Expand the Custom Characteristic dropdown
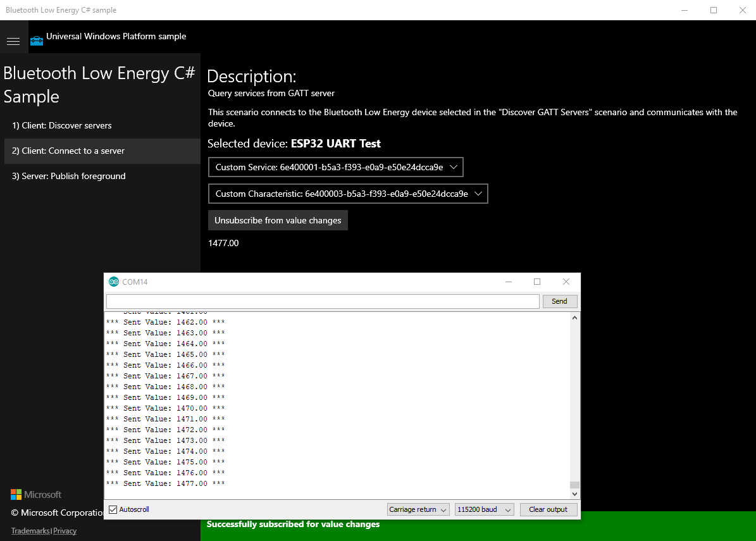756x541 pixels. (x=348, y=194)
